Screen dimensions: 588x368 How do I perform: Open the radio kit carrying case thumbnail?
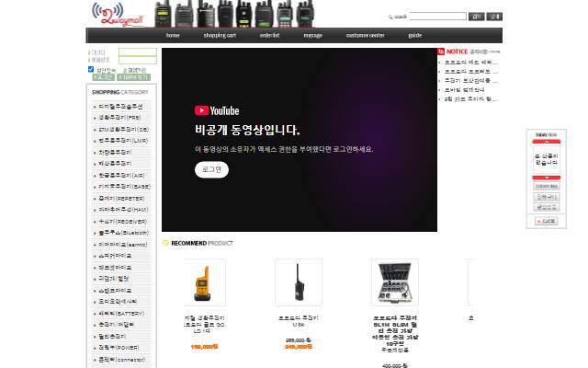(395, 282)
